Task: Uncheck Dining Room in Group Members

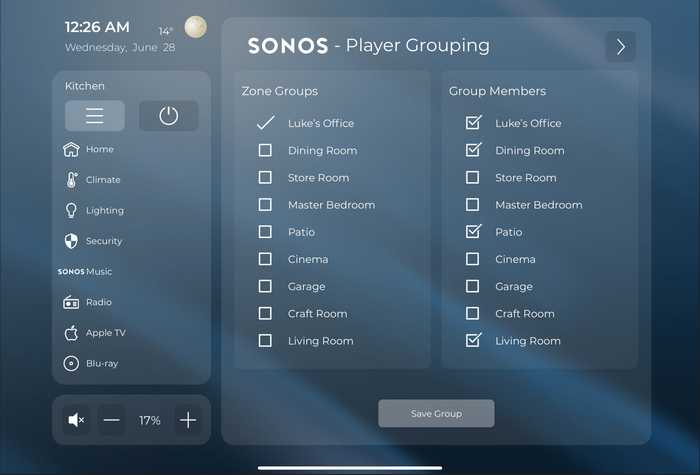Action: tap(473, 150)
